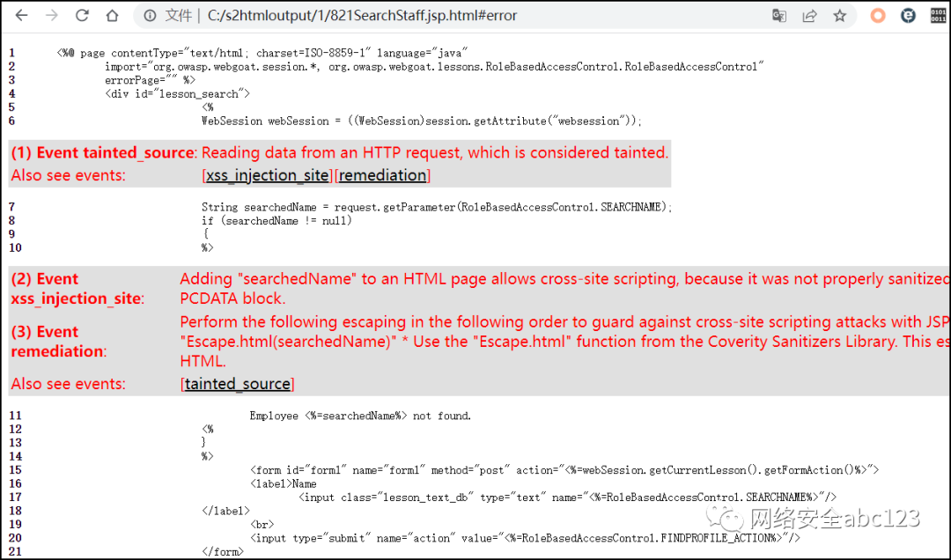Reload the current page
Image resolution: width=951 pixels, height=560 pixels.
point(82,16)
